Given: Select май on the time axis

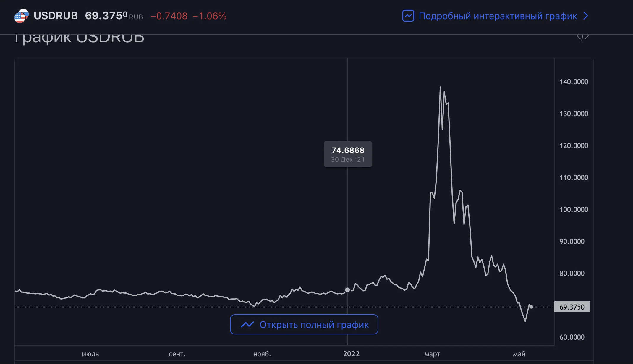Looking at the screenshot, I should [x=519, y=354].
